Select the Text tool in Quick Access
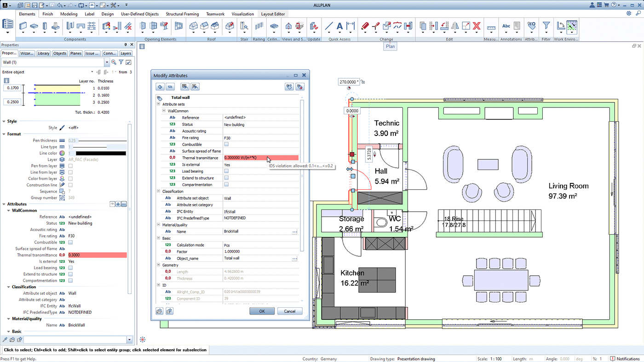 point(339,27)
